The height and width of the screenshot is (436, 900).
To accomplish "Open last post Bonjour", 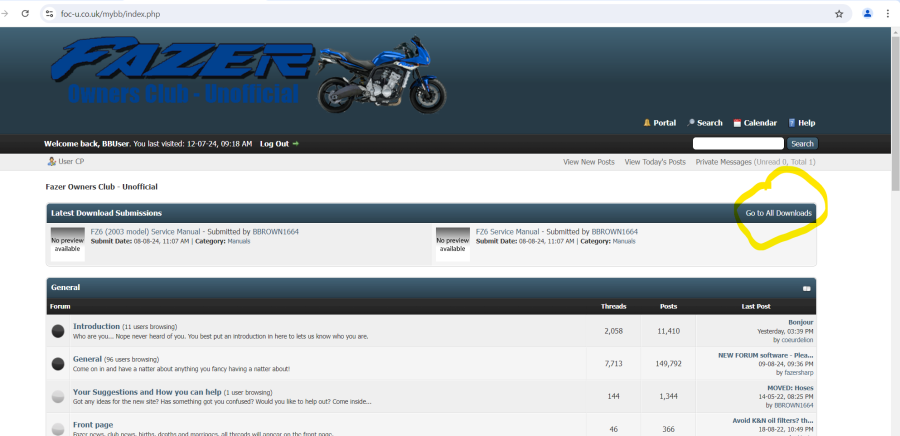I will (801, 322).
